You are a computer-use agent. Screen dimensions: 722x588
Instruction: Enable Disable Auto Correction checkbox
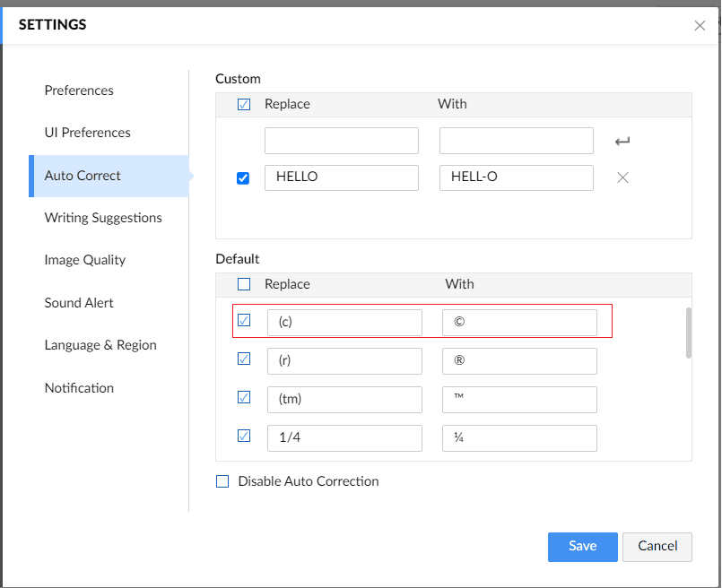pos(223,481)
